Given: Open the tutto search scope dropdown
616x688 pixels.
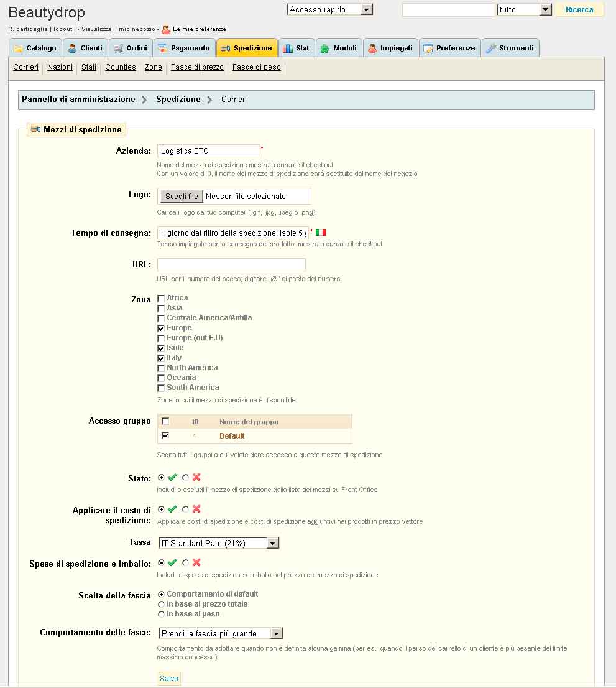Looking at the screenshot, I should tap(524, 10).
